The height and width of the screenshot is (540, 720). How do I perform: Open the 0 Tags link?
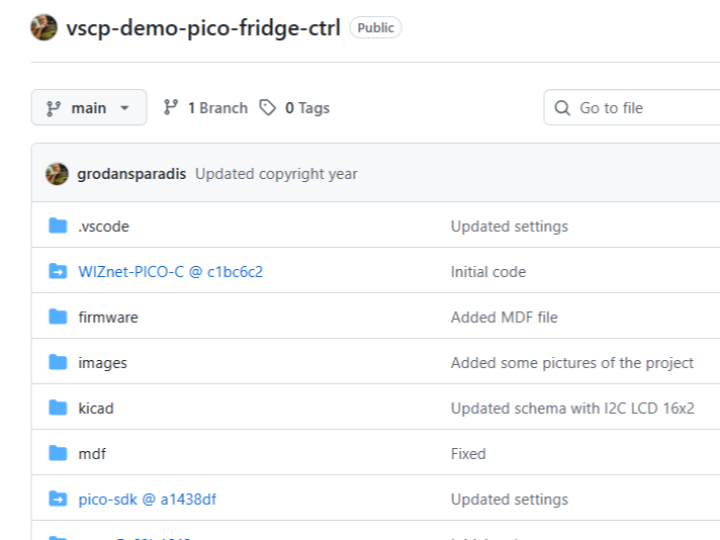click(x=295, y=108)
